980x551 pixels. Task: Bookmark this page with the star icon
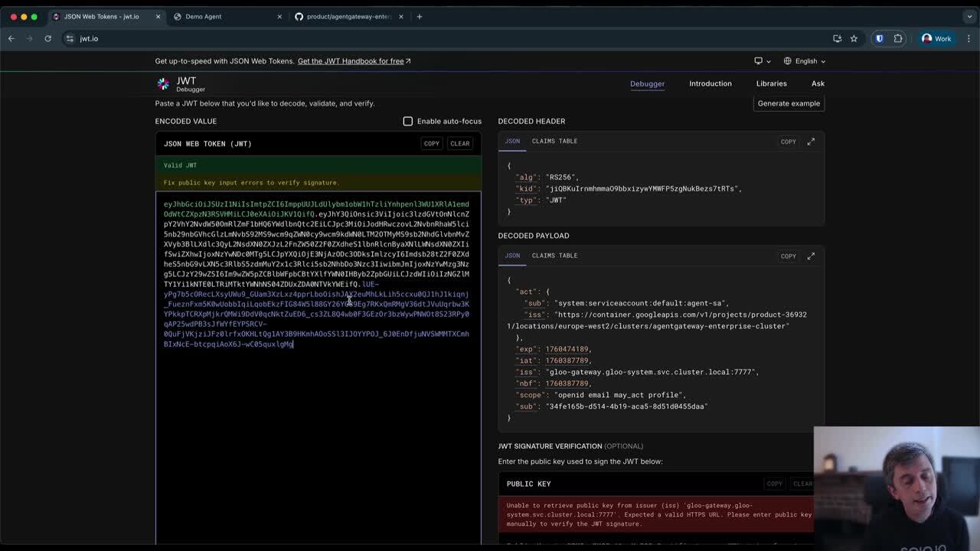tap(854, 38)
